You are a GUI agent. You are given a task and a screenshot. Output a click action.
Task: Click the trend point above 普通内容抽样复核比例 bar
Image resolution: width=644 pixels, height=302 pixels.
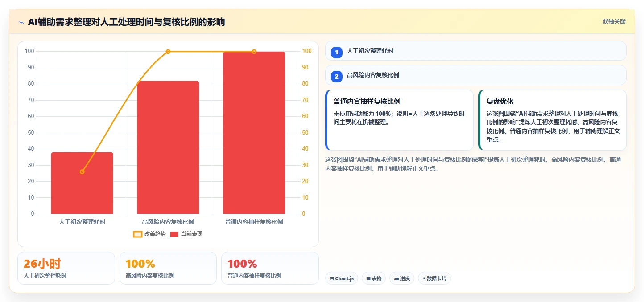[254, 52]
